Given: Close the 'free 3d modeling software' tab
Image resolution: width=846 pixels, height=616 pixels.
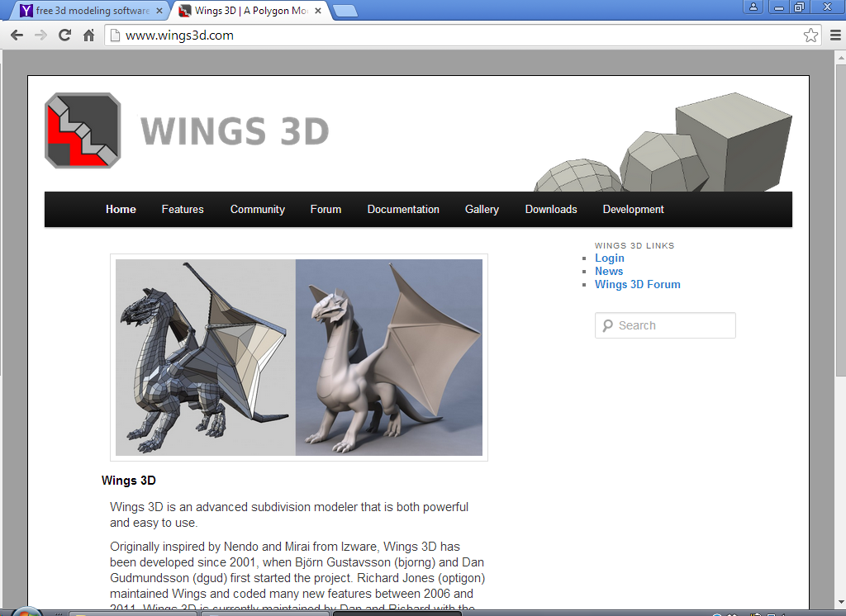Looking at the screenshot, I should 159,10.
